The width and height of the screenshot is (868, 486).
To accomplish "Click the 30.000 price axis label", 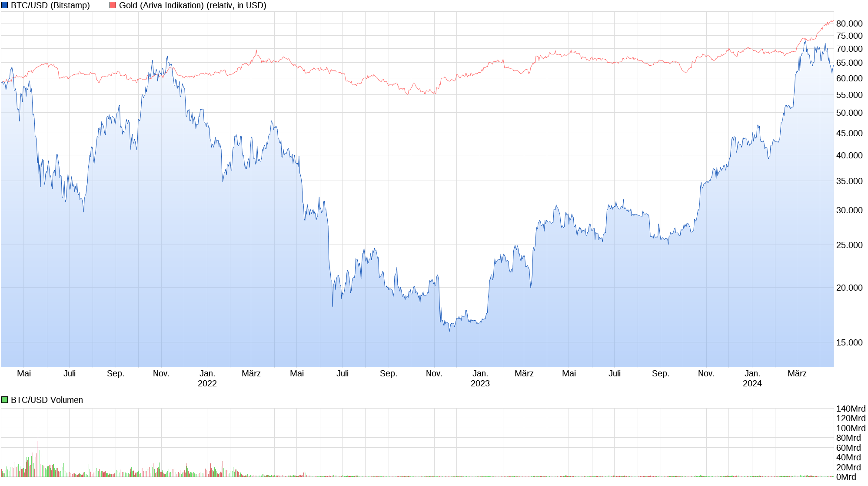I will click(849, 210).
